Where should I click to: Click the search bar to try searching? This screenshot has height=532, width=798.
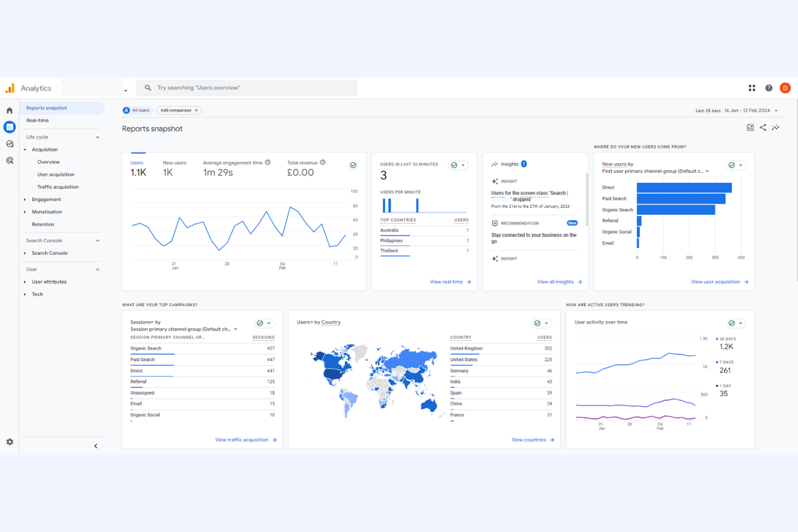pos(247,87)
